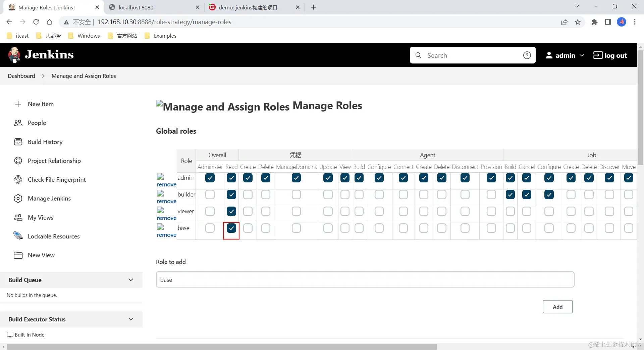The height and width of the screenshot is (350, 644).
Task: Remove the base role
Action: tap(166, 235)
